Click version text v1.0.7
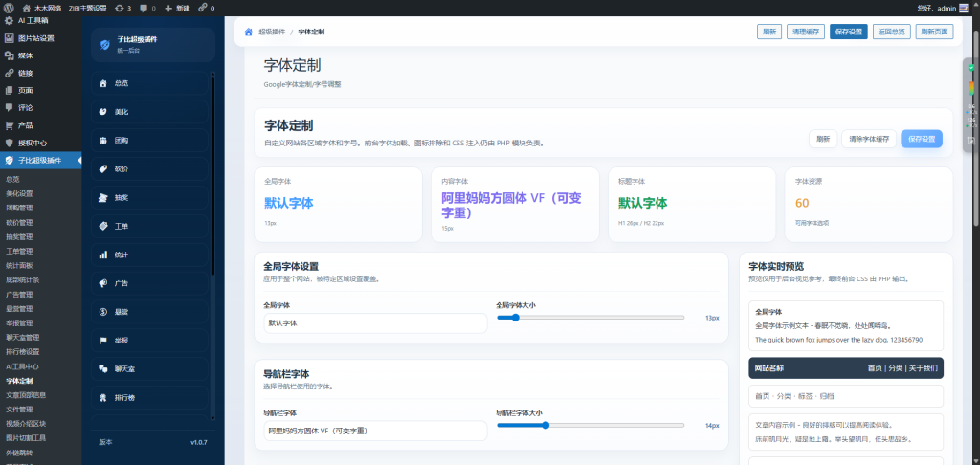This screenshot has width=980, height=465. (x=199, y=442)
